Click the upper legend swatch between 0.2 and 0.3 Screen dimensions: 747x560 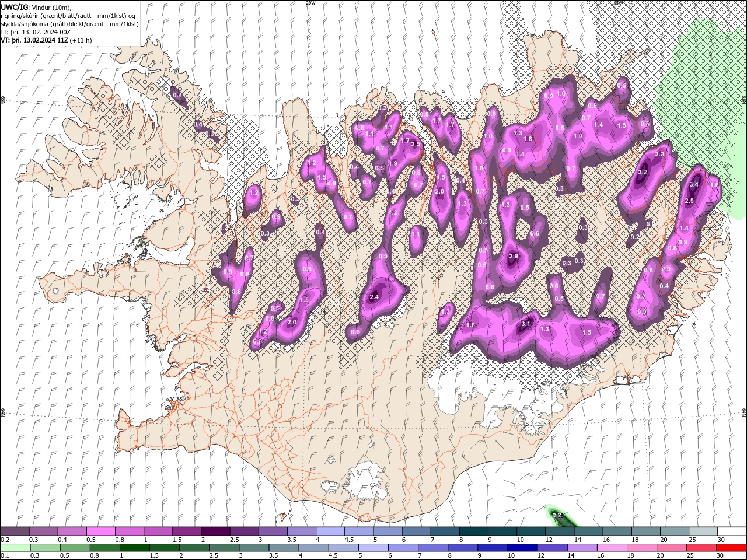(15, 531)
